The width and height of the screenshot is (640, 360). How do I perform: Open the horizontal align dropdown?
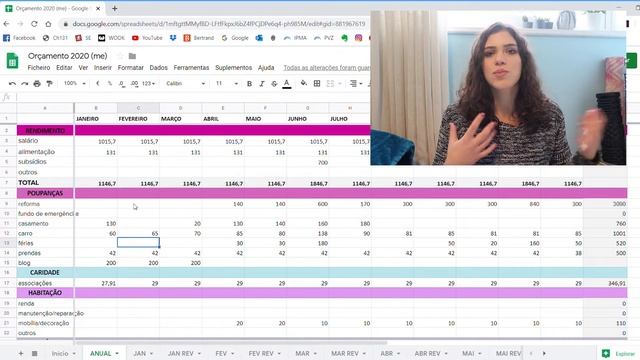356,84
